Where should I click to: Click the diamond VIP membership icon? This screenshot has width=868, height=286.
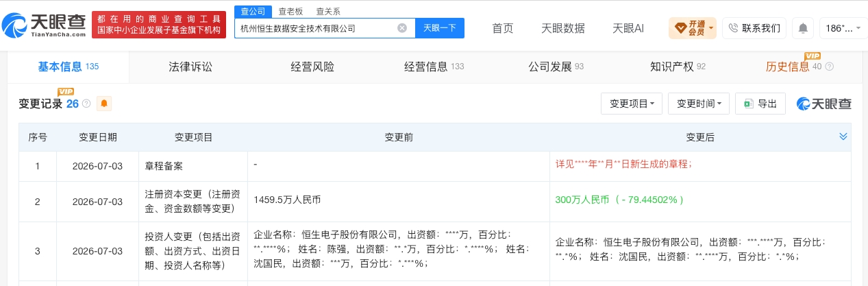click(681, 28)
